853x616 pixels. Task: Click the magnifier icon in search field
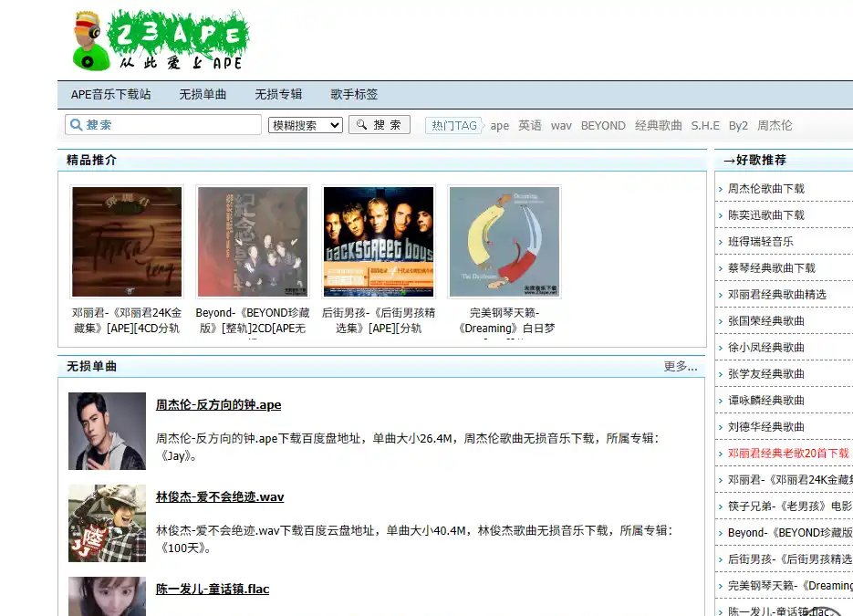[x=76, y=125]
